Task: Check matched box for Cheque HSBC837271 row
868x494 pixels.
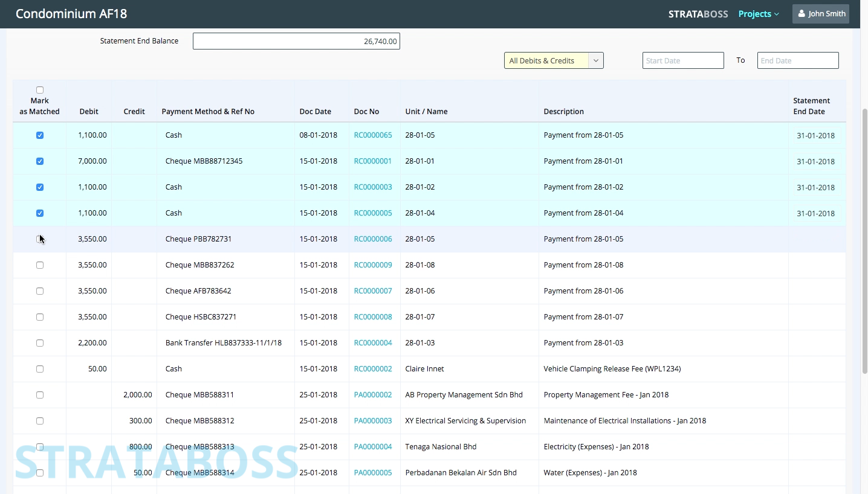Action: point(40,317)
